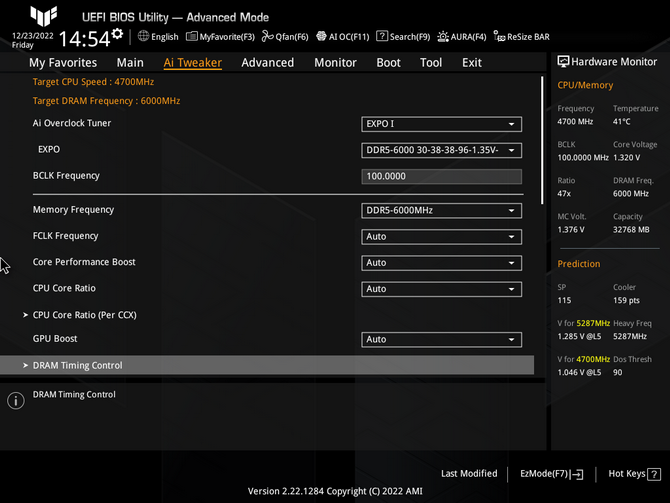Viewport: 670px width, 503px height.
Task: Click the clock time 14:54
Action: 85,39
